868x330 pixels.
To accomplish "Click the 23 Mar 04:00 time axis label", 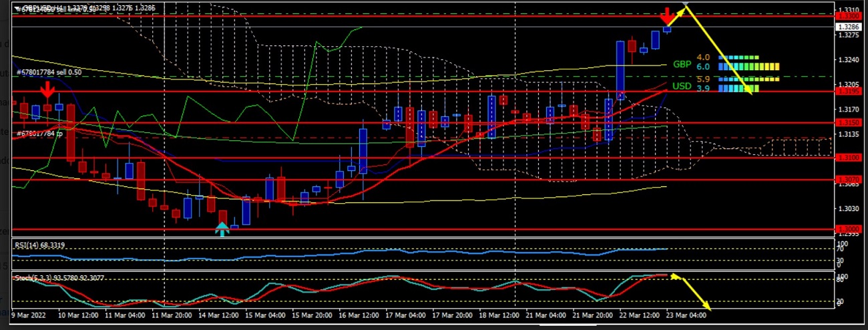I will coord(684,315).
